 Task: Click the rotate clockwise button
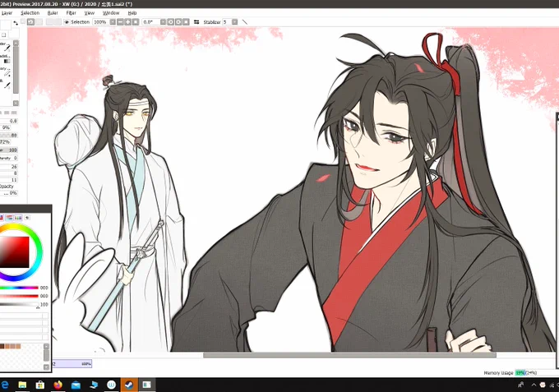pyautogui.click(x=178, y=22)
